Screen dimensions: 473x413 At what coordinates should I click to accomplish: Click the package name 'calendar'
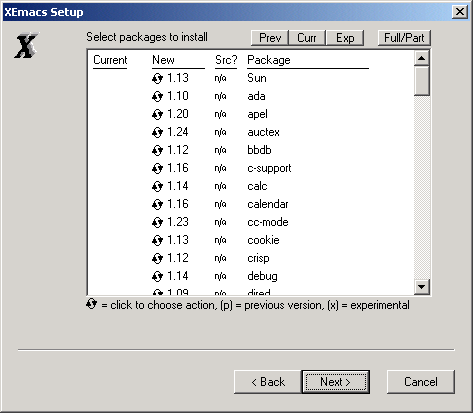(268, 204)
